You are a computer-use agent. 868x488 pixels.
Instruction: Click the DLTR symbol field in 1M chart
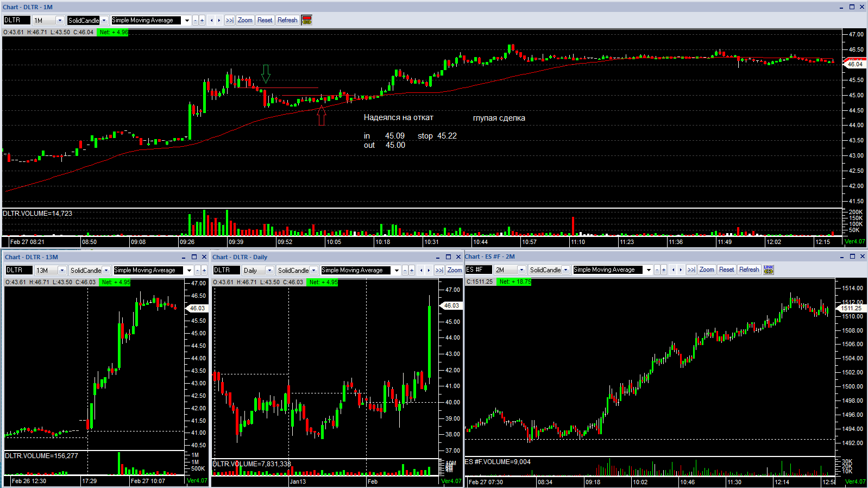click(x=17, y=20)
